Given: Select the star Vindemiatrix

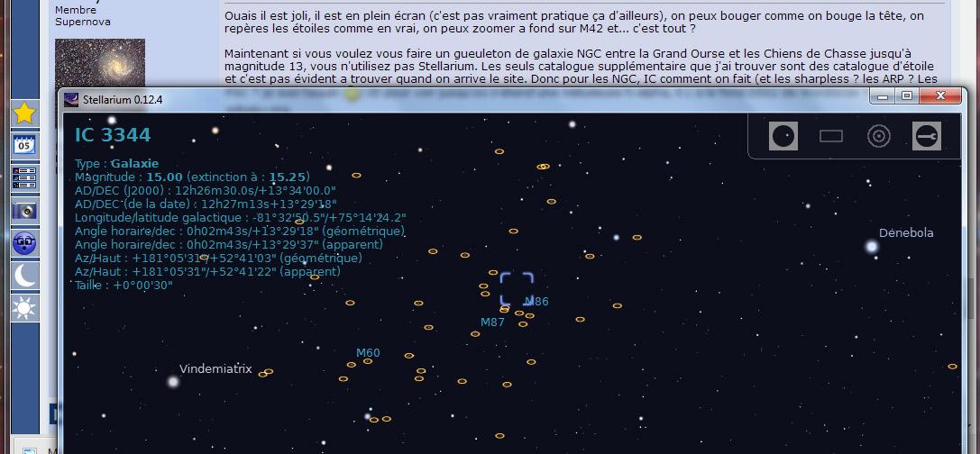Looking at the screenshot, I should (x=173, y=381).
